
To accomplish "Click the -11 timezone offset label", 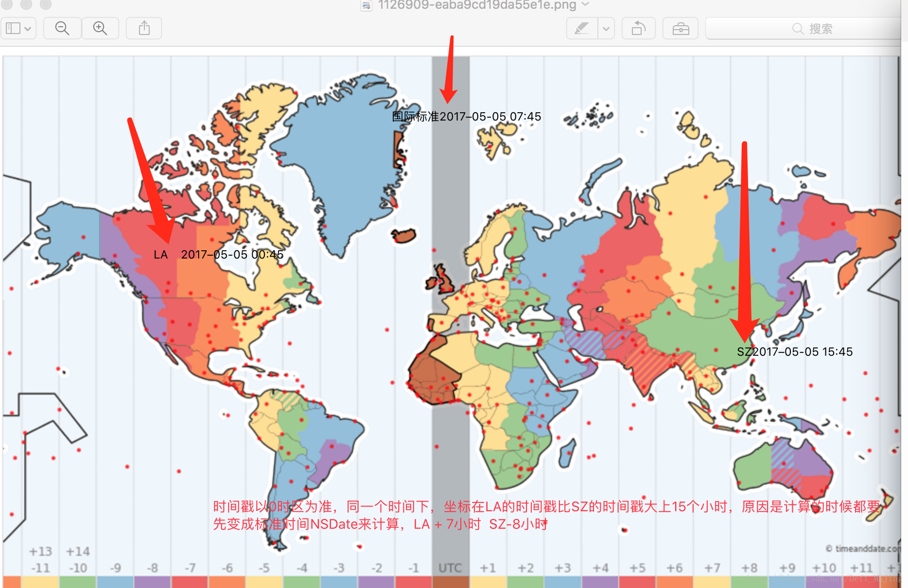I will click(40, 568).
